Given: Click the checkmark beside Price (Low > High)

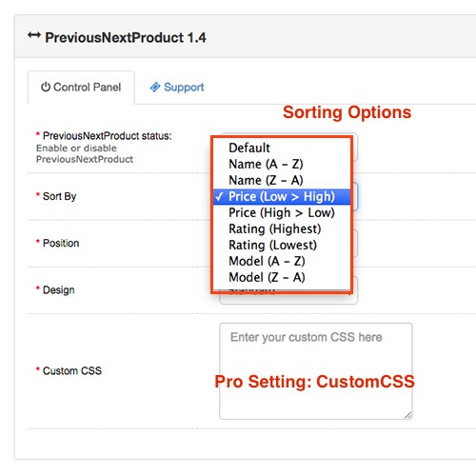Looking at the screenshot, I should click(x=219, y=197).
